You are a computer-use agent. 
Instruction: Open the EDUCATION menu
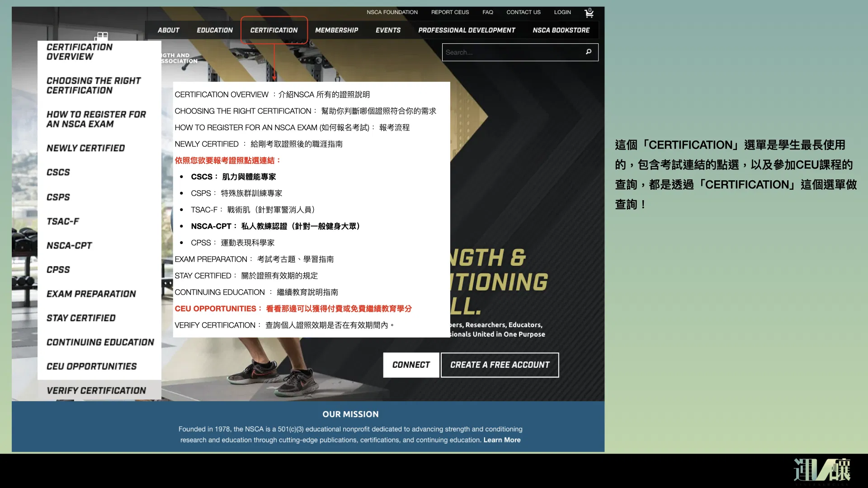click(215, 30)
